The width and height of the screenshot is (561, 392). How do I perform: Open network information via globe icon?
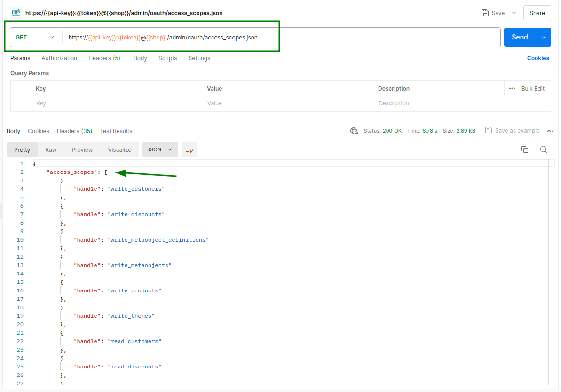tap(354, 131)
